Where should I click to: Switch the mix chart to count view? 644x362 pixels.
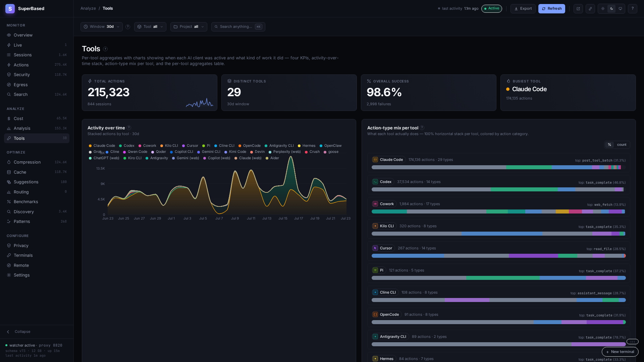[622, 145]
